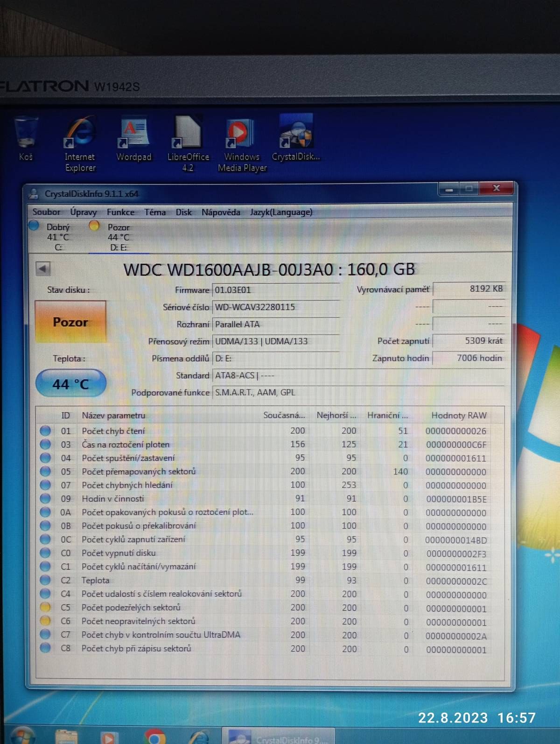Click the power-on hours field 7006 hodin

pos(469,358)
